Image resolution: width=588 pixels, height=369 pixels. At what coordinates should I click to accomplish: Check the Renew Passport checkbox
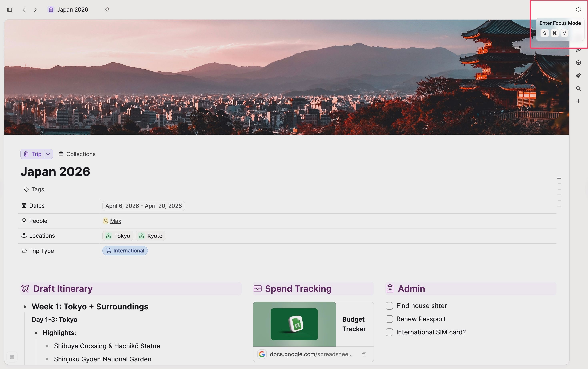[389, 319]
